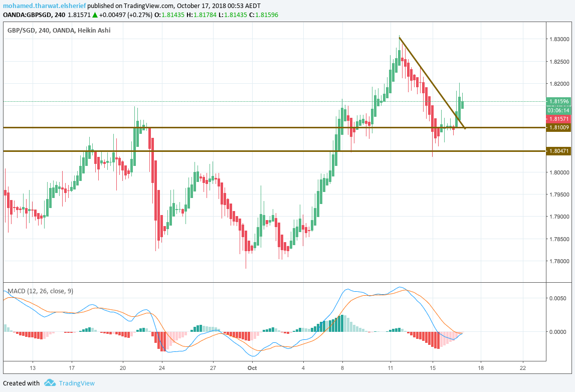Image resolution: width=575 pixels, height=392 pixels.
Task: Select the 17 date label on time axis
Action: coord(72,368)
